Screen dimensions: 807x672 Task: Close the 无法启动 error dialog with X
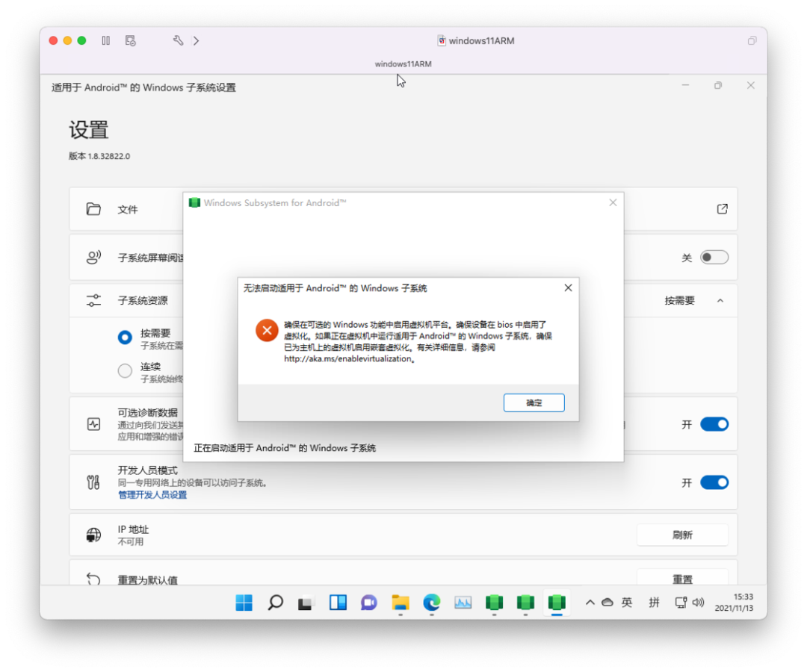click(x=568, y=288)
